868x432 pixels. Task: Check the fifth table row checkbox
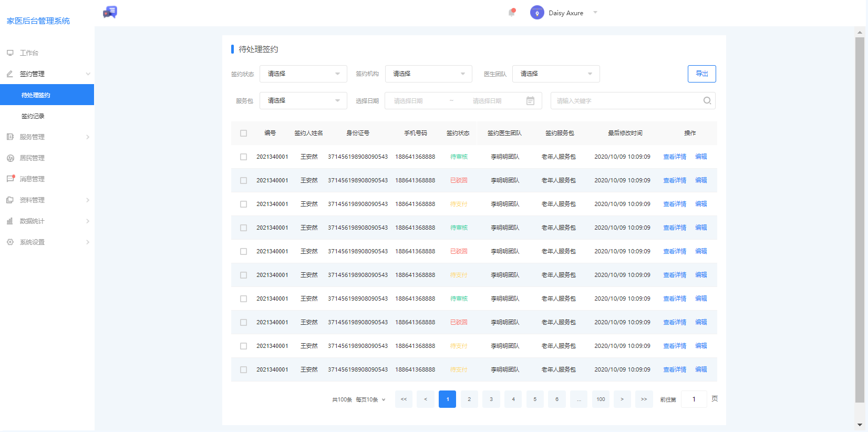[243, 251]
